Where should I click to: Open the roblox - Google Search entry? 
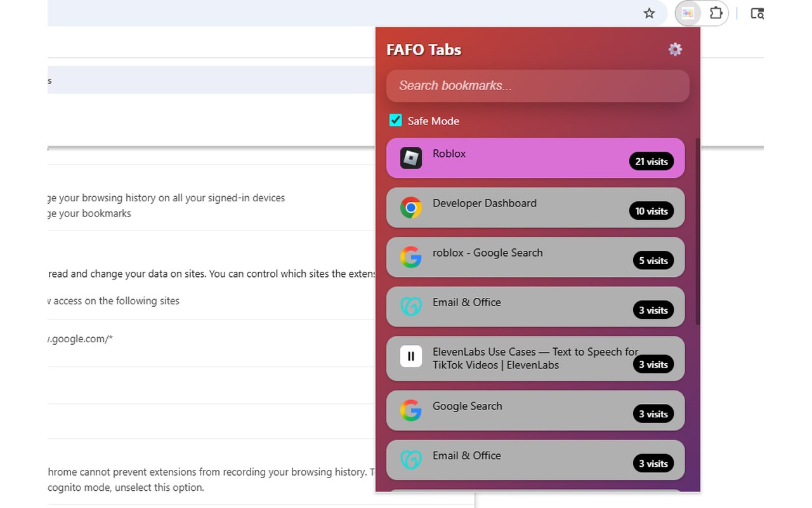[x=535, y=257]
